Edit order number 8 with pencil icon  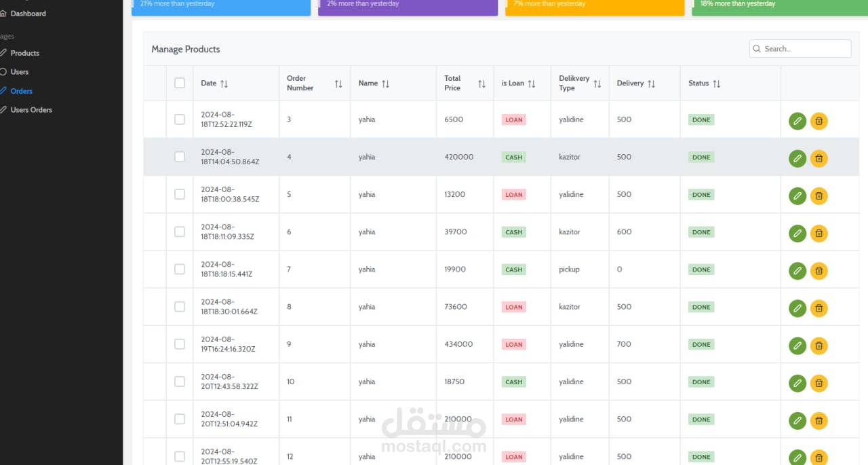tap(797, 308)
